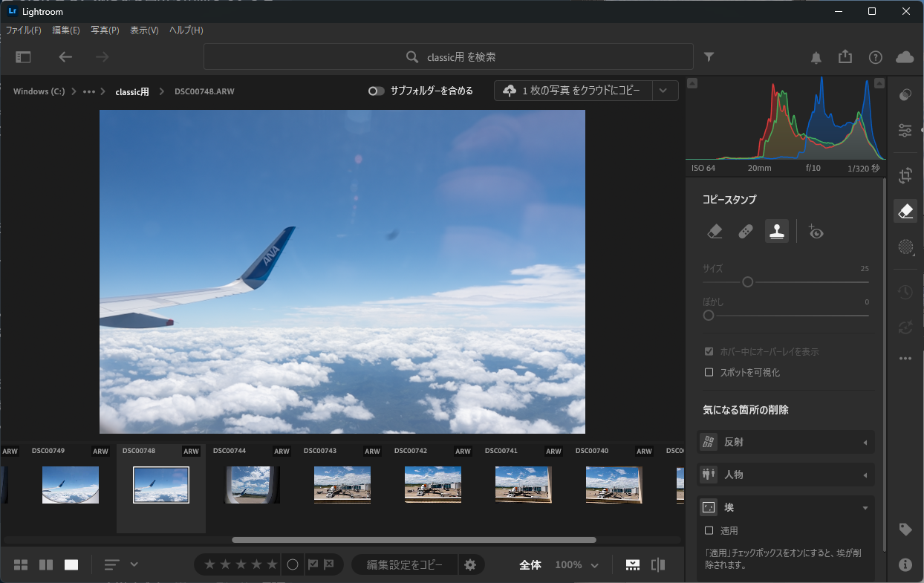The width and height of the screenshot is (924, 583).
Task: Check the スポットを可視化 checkbox
Action: 709,372
